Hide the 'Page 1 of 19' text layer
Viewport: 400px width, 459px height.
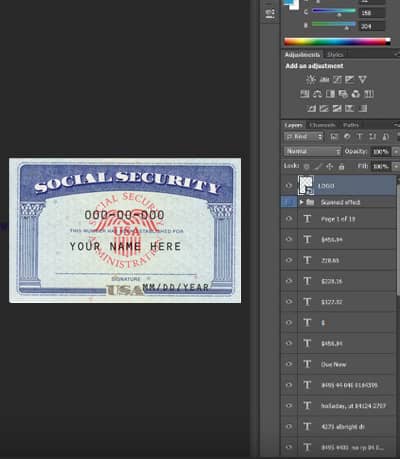coord(289,219)
